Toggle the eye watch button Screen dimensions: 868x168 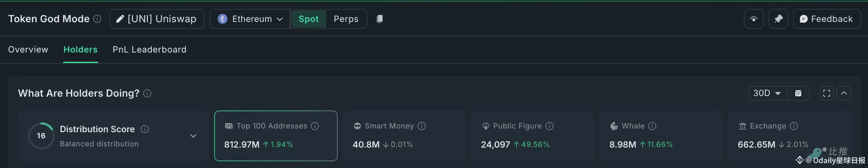[753, 19]
